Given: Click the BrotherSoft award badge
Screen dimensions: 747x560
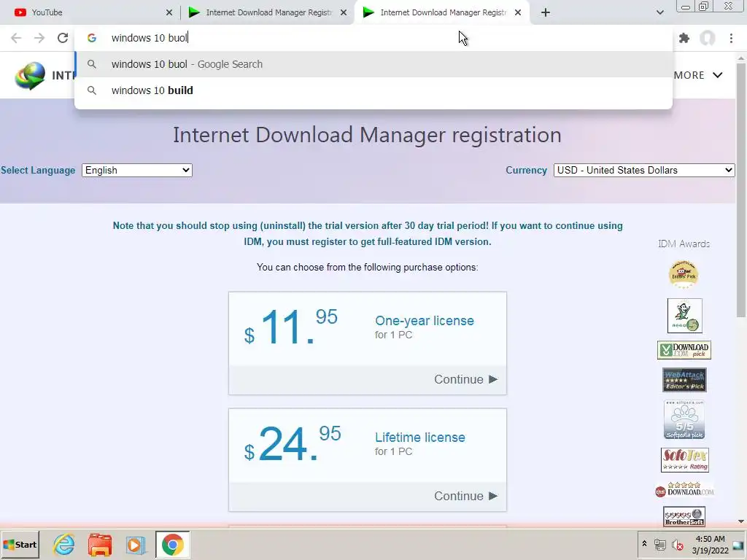Looking at the screenshot, I should point(684,517).
